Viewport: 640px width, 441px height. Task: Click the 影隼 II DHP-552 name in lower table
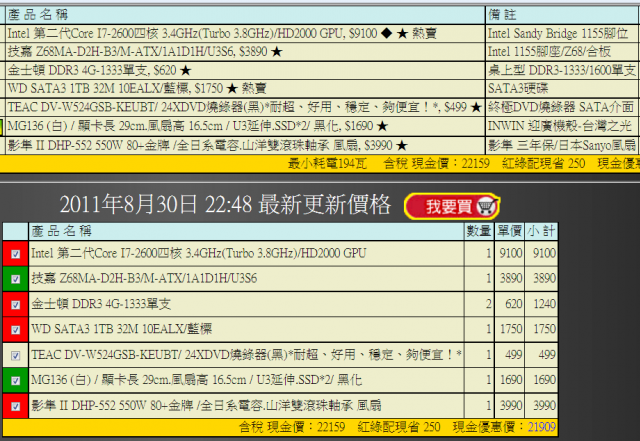(206, 405)
